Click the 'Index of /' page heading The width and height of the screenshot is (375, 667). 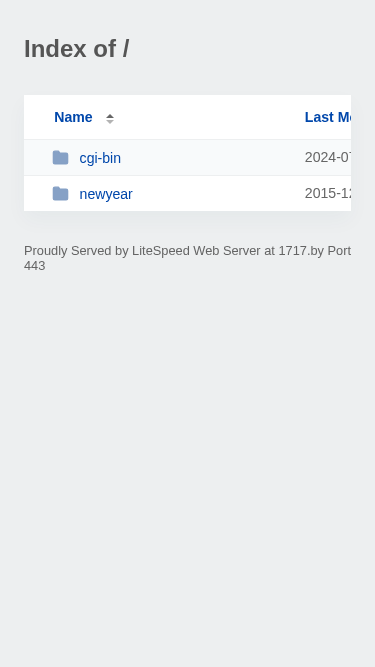[x=77, y=48]
